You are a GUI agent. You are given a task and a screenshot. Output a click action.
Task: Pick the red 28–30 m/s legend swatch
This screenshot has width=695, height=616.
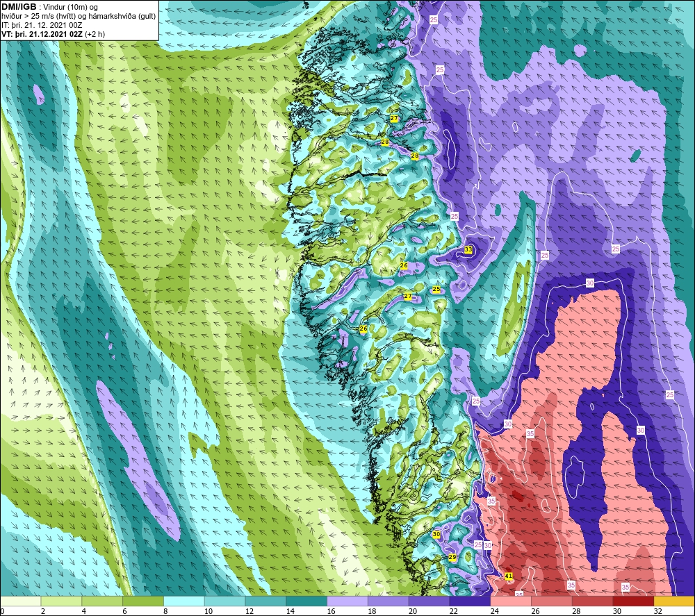tap(593, 601)
